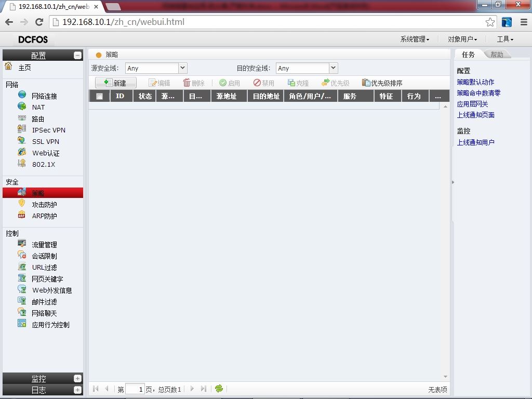Open the ARP防护 icon
Screen dimensions: 532x399
pos(22,215)
